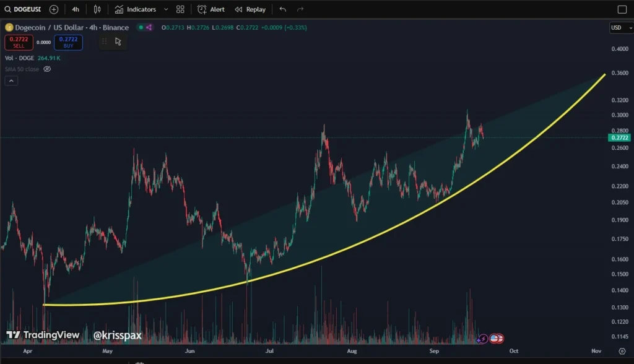Click the Nov label on time axis
Image resolution: width=634 pixels, height=364 pixels.
(x=596, y=351)
